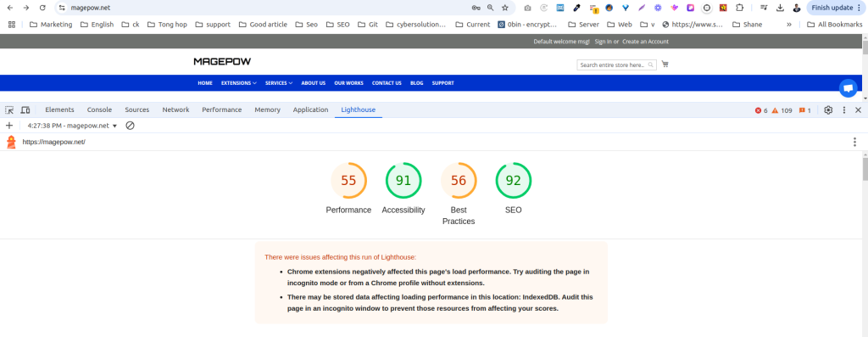Image resolution: width=868 pixels, height=337 pixels.
Task: Open the 4:27:38 PM report dropdown
Action: [x=72, y=126]
